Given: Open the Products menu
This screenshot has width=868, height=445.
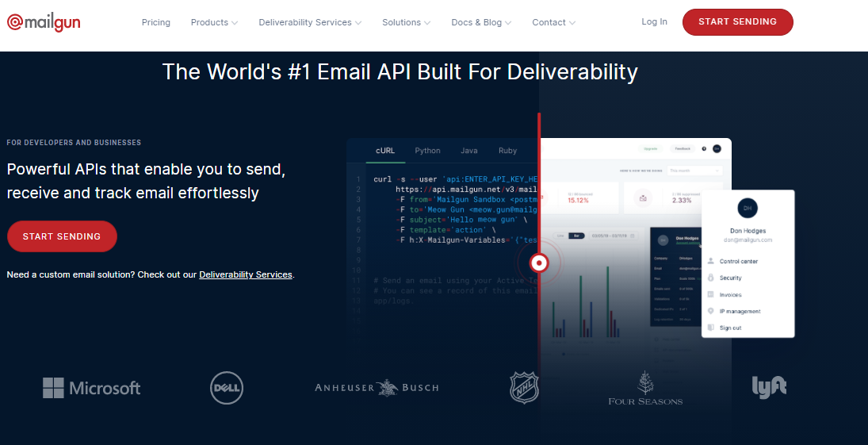Looking at the screenshot, I should (x=210, y=23).
